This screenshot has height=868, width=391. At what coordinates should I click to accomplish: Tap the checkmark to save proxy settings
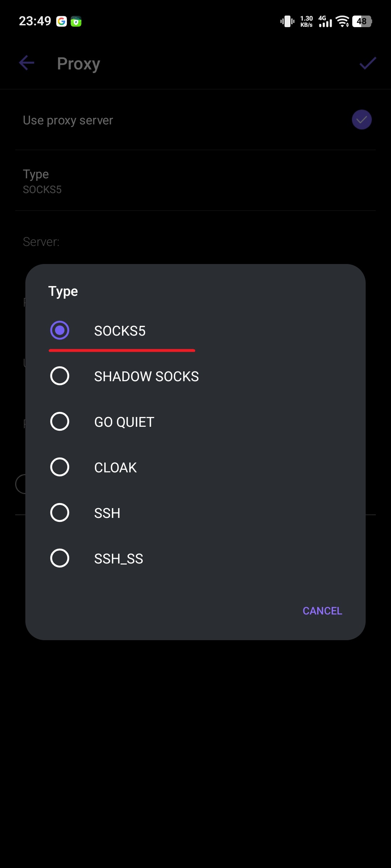(367, 63)
